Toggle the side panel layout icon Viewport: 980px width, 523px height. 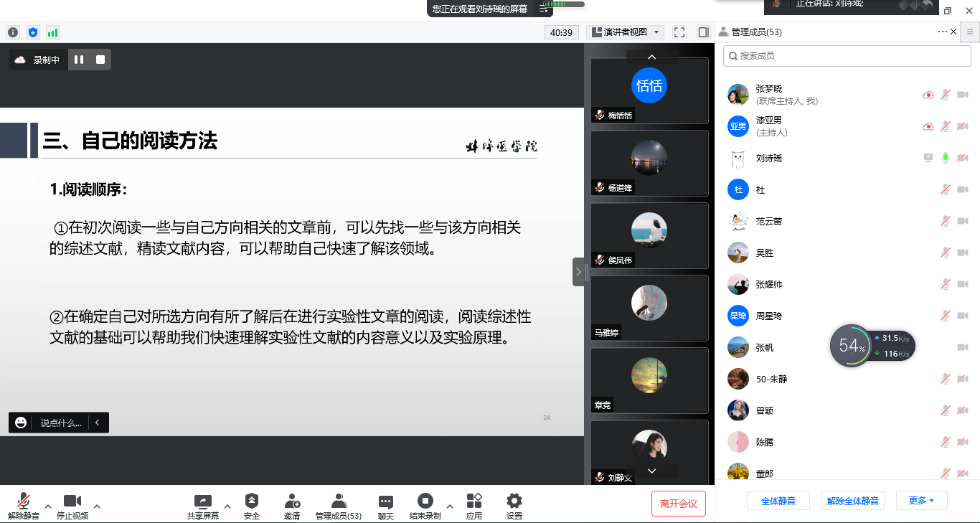tap(703, 32)
